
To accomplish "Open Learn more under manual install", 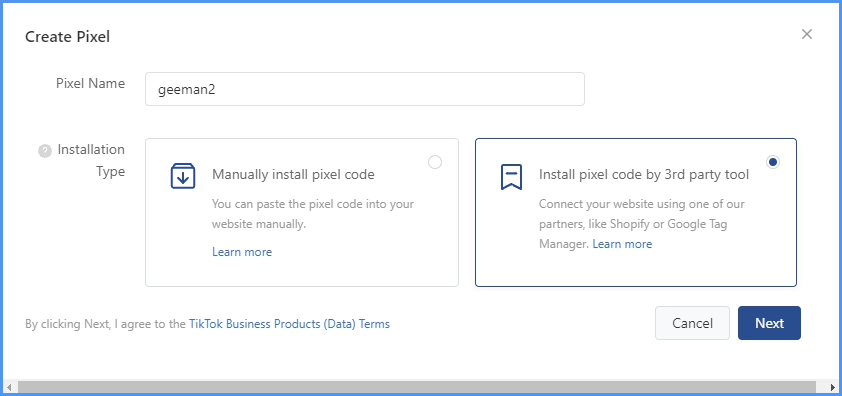I will click(242, 252).
